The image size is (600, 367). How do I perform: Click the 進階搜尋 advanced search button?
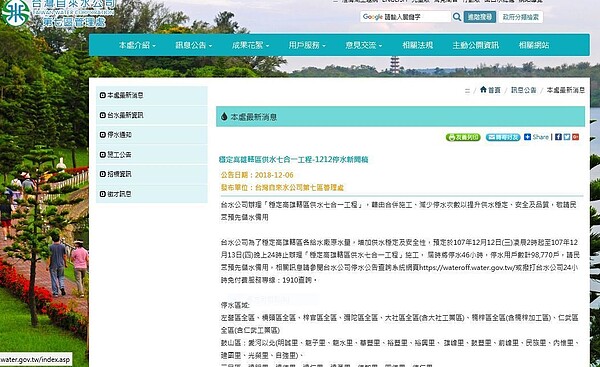pyautogui.click(x=480, y=17)
